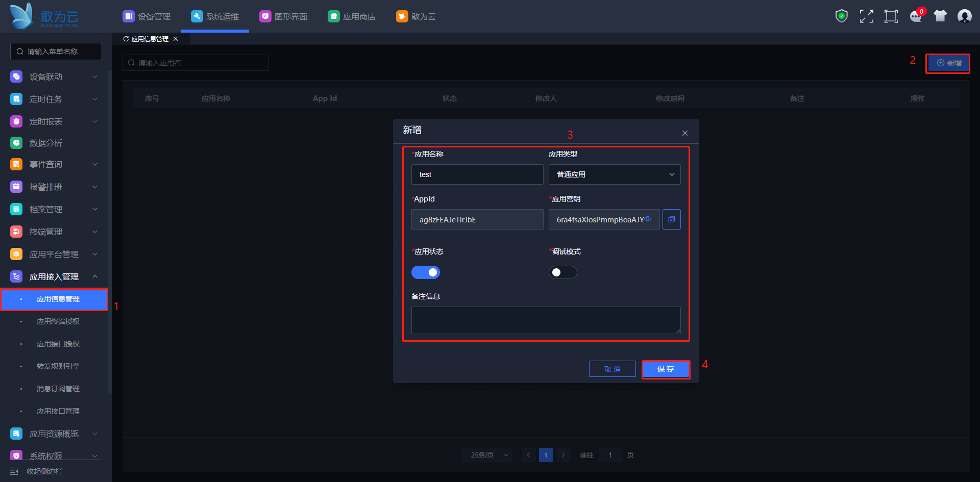Toggle the 应用状态 switch off
Image resolution: width=980 pixels, height=482 pixels.
[x=426, y=272]
